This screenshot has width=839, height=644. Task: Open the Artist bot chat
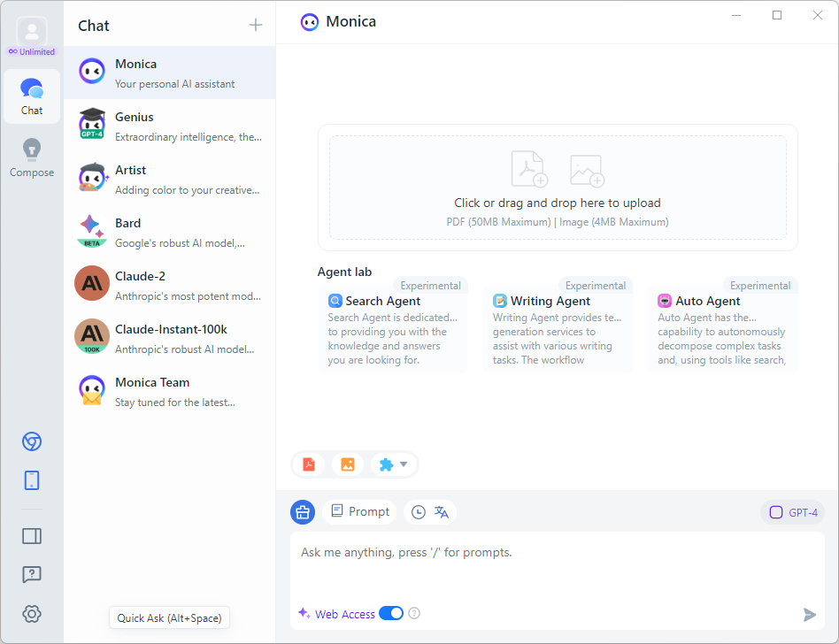click(x=170, y=179)
